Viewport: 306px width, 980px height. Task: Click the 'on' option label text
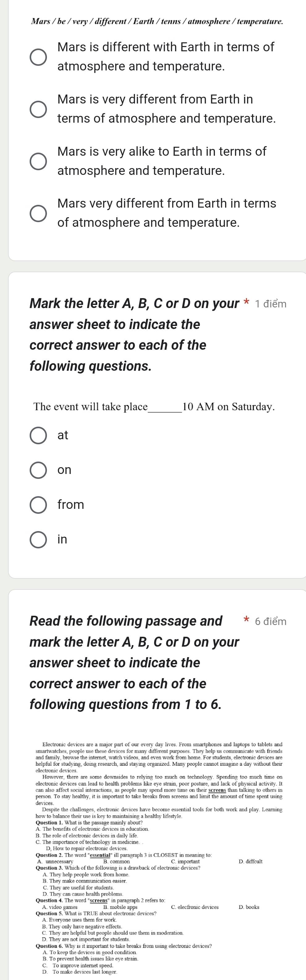click(64, 470)
